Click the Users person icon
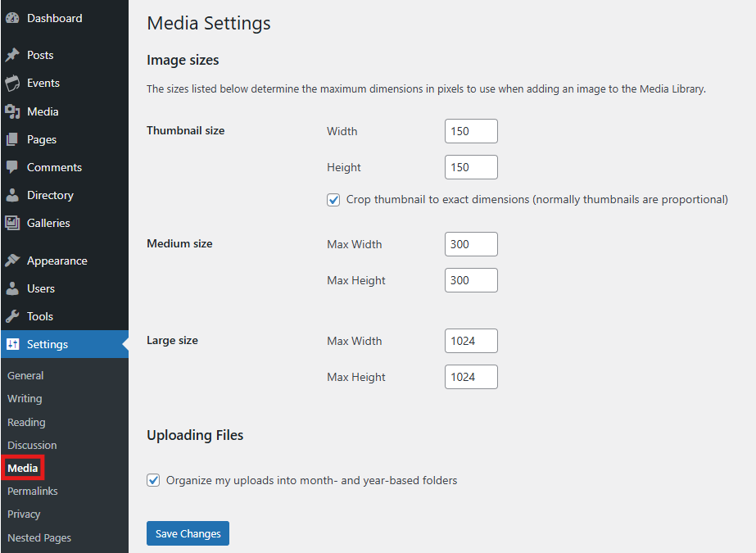The image size is (756, 553). point(12,288)
